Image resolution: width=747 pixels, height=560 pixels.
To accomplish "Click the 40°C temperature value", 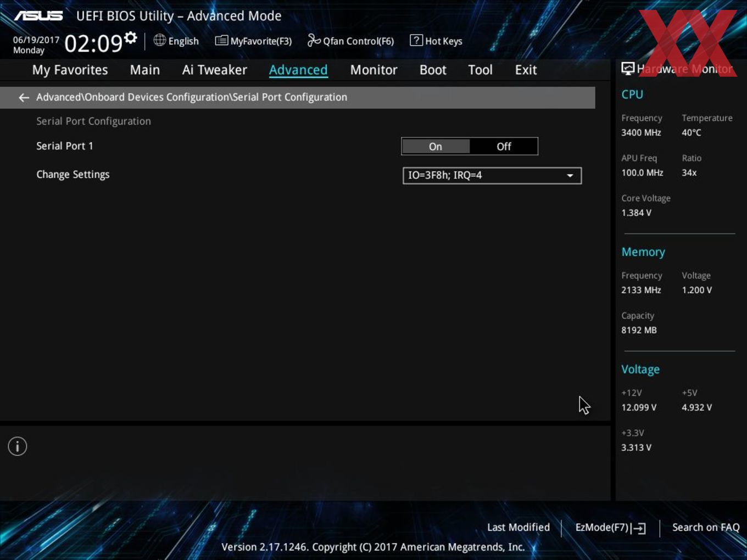I will [x=692, y=133].
